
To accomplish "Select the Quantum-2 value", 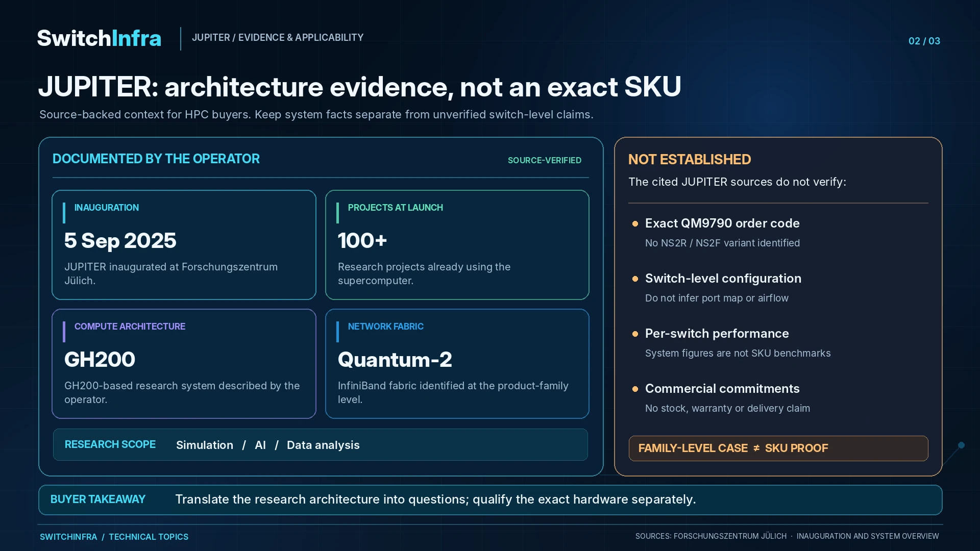I will click(x=395, y=360).
